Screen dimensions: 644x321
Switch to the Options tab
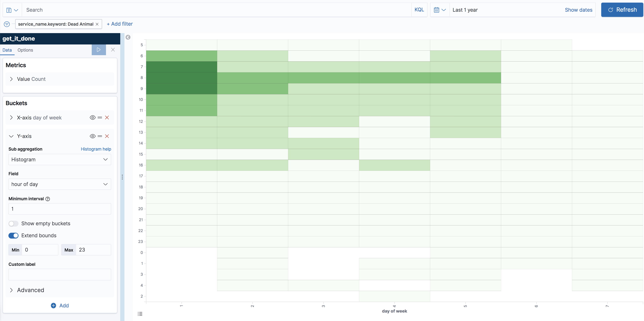(25, 50)
